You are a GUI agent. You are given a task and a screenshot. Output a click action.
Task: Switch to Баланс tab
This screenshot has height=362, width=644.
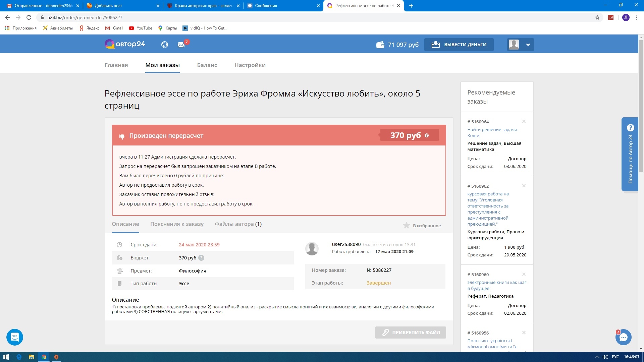[x=207, y=65]
